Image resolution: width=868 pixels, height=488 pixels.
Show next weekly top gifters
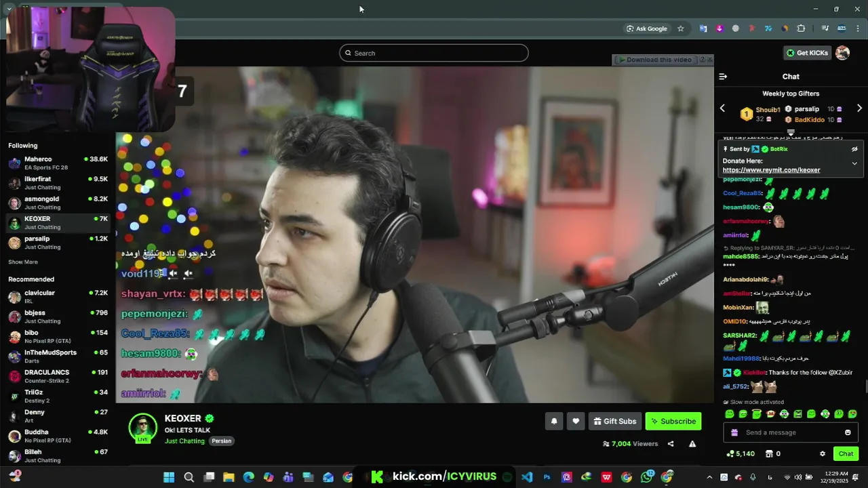tap(859, 108)
